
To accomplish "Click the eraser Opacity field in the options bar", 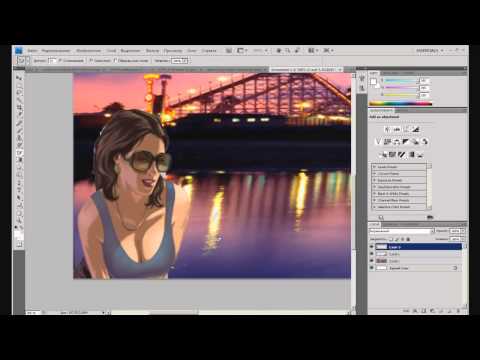I will (180, 61).
